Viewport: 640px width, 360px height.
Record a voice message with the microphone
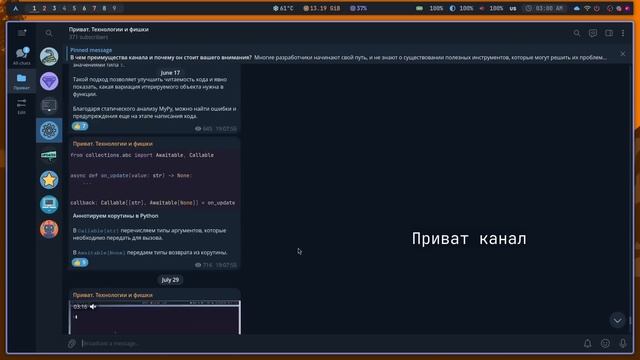[623, 344]
